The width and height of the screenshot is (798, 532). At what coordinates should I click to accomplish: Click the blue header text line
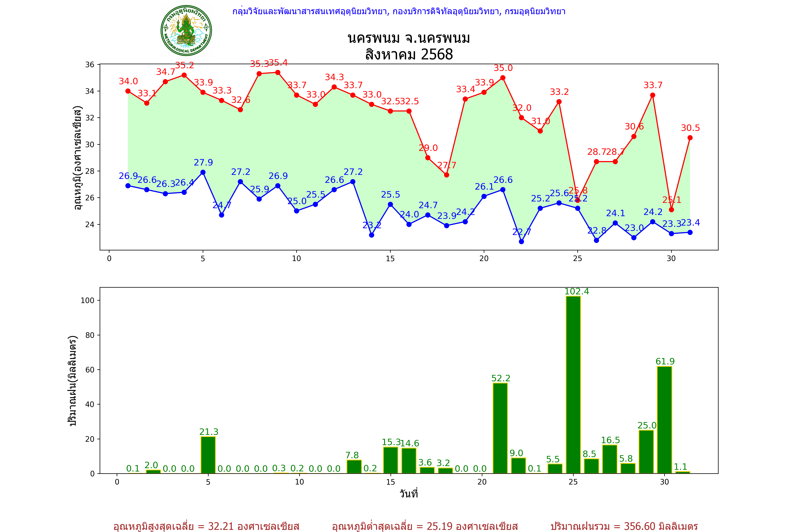(x=399, y=12)
